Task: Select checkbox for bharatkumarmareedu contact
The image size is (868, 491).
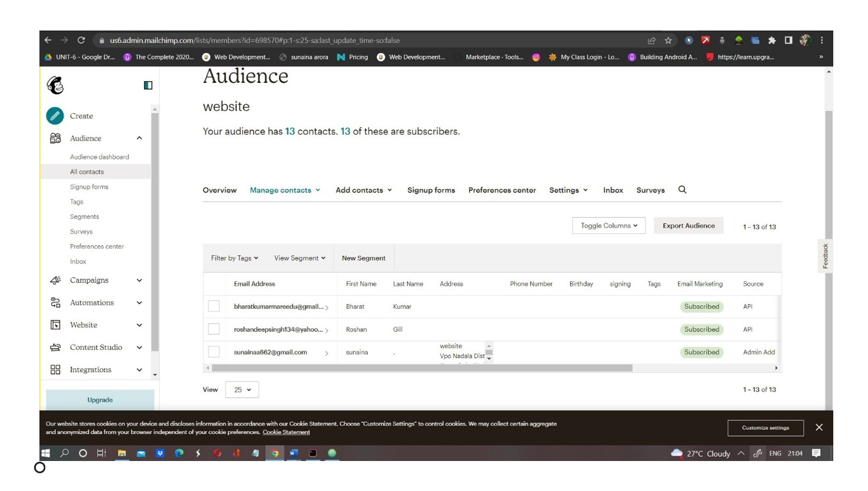Action: coord(214,306)
